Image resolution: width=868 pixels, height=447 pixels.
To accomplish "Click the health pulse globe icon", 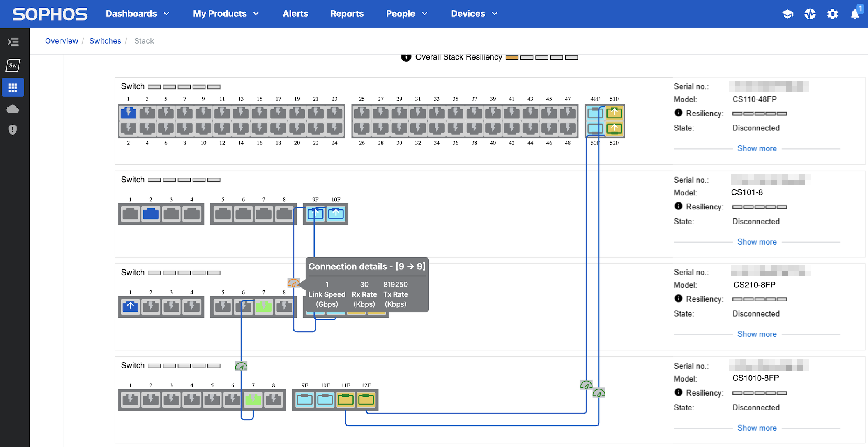I will pyautogui.click(x=810, y=14).
